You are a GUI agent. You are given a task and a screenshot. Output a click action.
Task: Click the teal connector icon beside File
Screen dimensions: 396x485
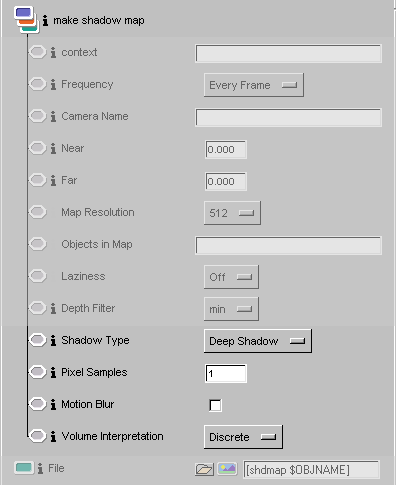coord(24,468)
